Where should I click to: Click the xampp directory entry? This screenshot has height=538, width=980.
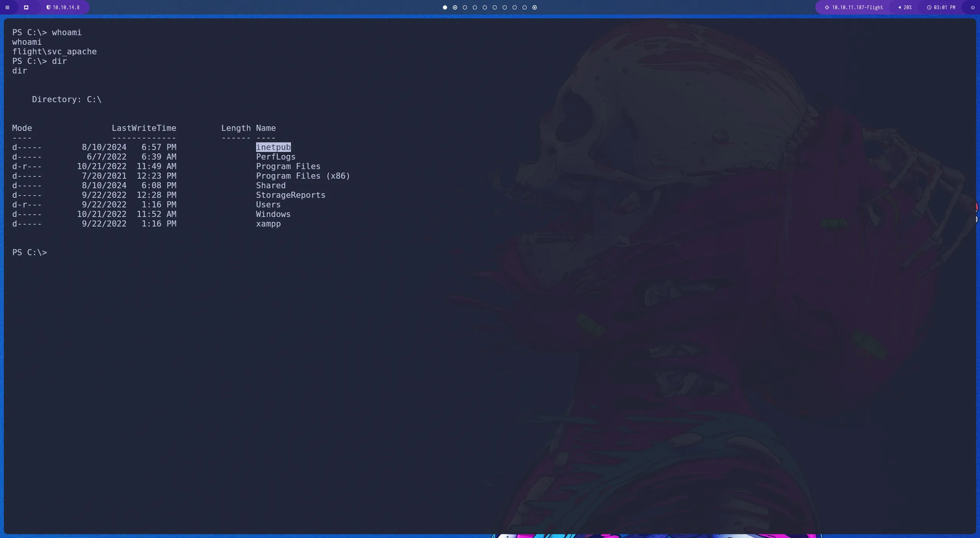tap(268, 224)
